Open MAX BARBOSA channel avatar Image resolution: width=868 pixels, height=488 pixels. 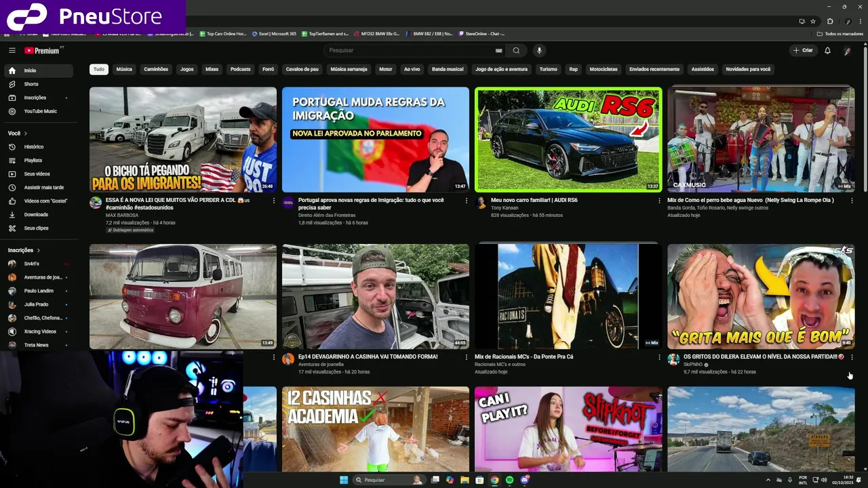click(x=96, y=203)
